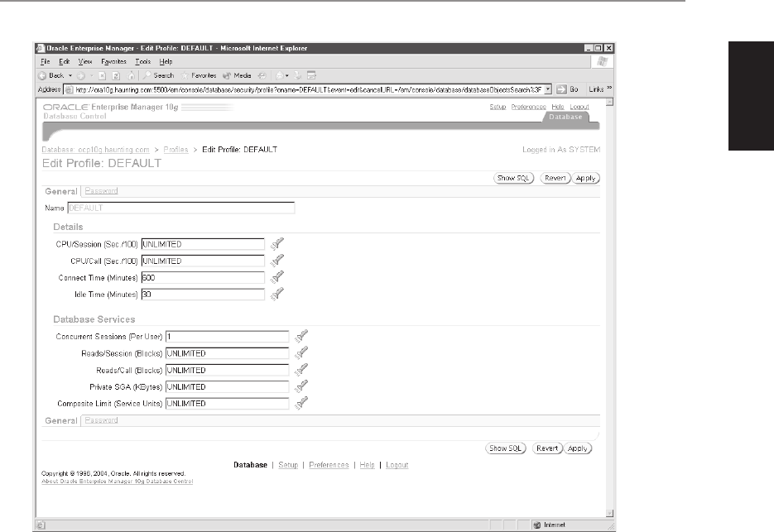Click the Refresh page icon
The width and height of the screenshot is (774, 532).
[116, 75]
